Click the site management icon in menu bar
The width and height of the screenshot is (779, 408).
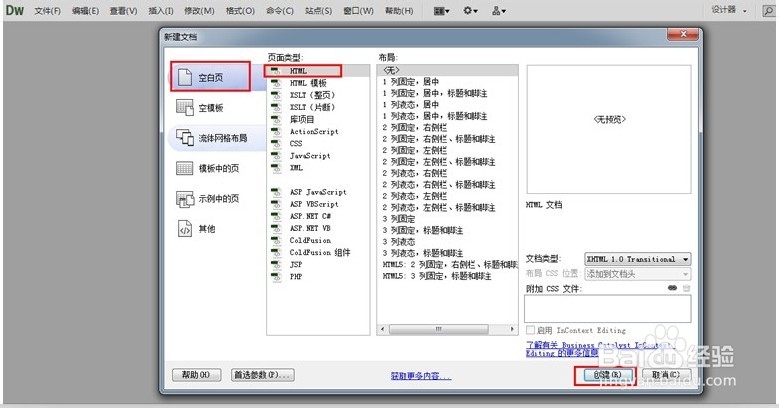(499, 10)
